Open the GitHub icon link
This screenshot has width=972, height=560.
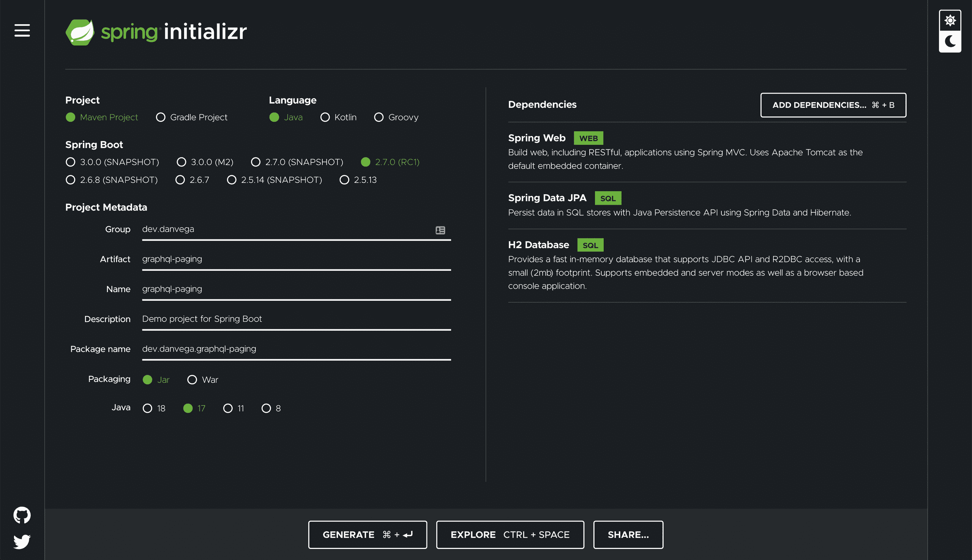(x=22, y=514)
